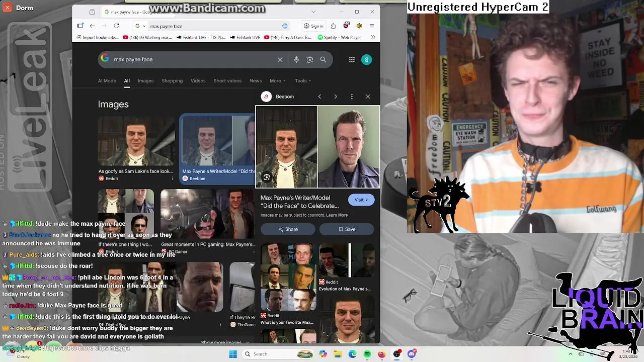This screenshot has height=362, width=644.
Task: Open Discord from the Windows taskbar
Action: [412, 354]
